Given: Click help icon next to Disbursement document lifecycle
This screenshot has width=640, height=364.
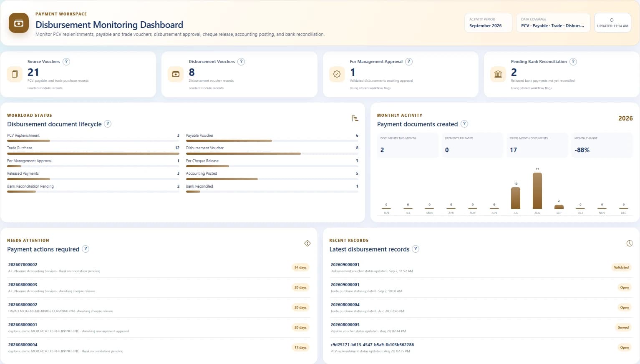Looking at the screenshot, I should coord(108,124).
